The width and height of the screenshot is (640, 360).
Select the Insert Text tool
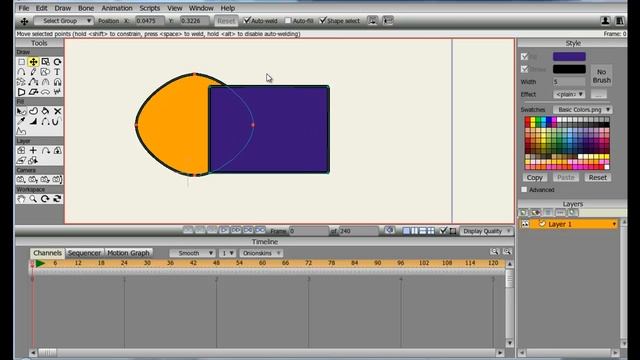click(x=58, y=72)
